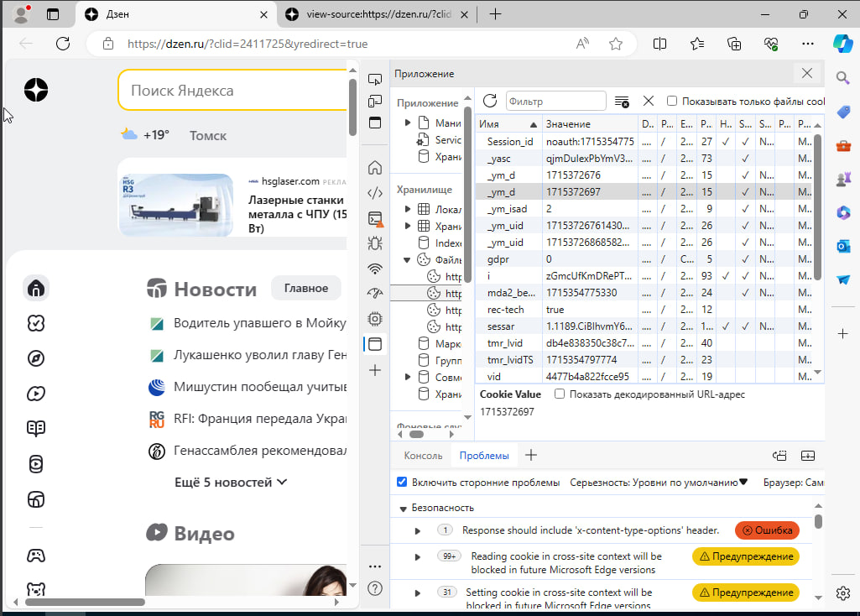Open the browser settings and more menu
The image size is (860, 616).
coord(807,44)
